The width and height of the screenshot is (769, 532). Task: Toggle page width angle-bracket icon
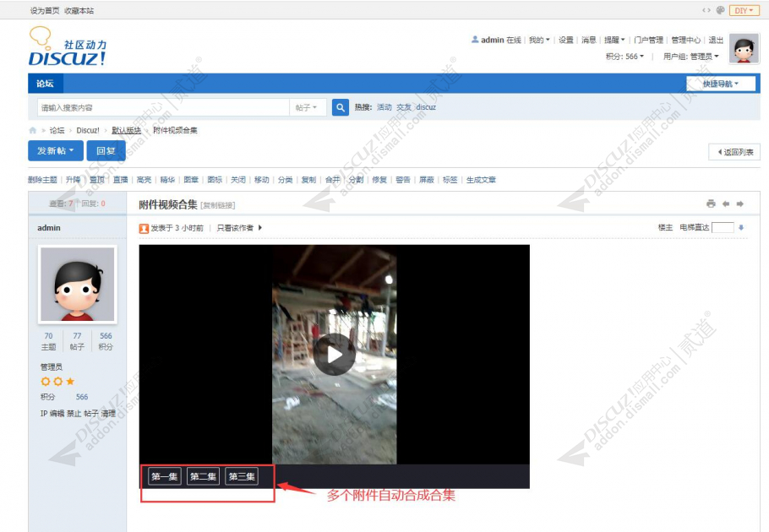(706, 10)
